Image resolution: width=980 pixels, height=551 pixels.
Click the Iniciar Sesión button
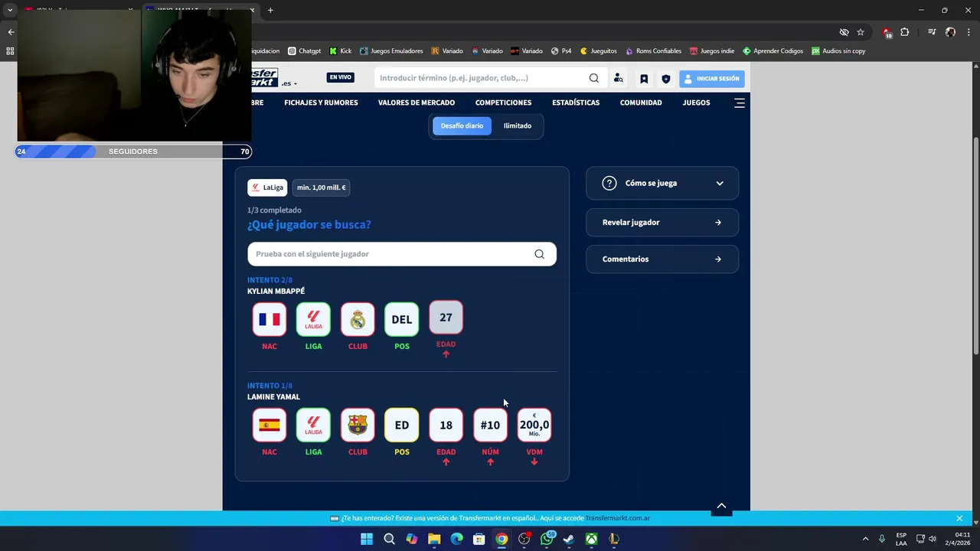click(712, 78)
